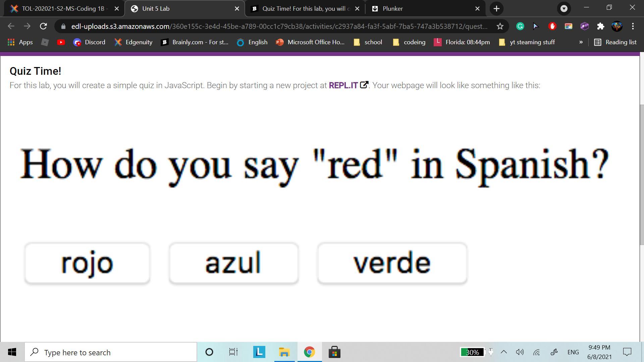Open the Edgenuity bookmark
644x362 pixels.
[133, 42]
